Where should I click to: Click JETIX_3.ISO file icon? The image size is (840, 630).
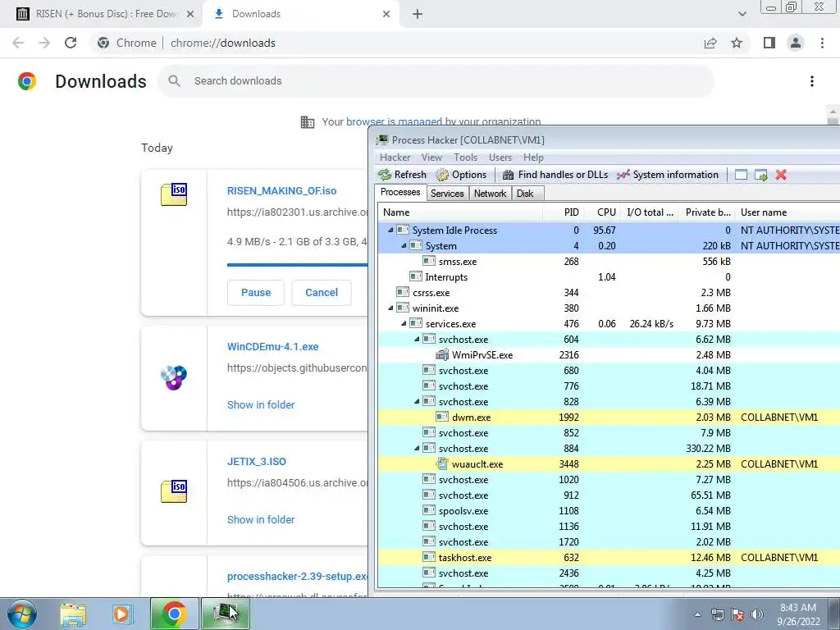click(174, 491)
